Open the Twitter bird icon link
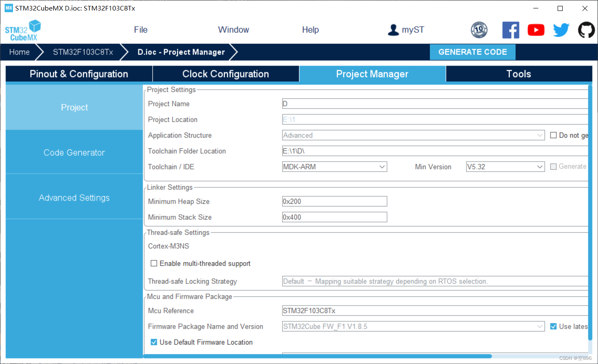This screenshot has width=598, height=364. coord(561,30)
